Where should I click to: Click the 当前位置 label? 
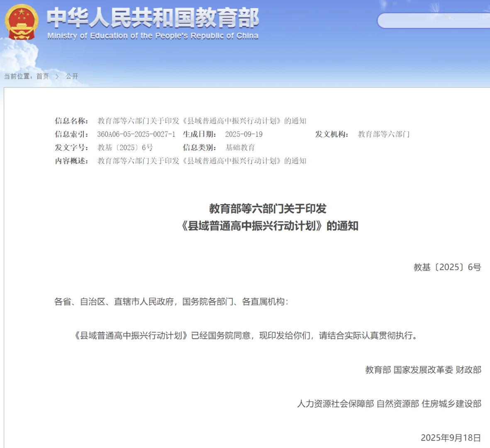(x=18, y=76)
